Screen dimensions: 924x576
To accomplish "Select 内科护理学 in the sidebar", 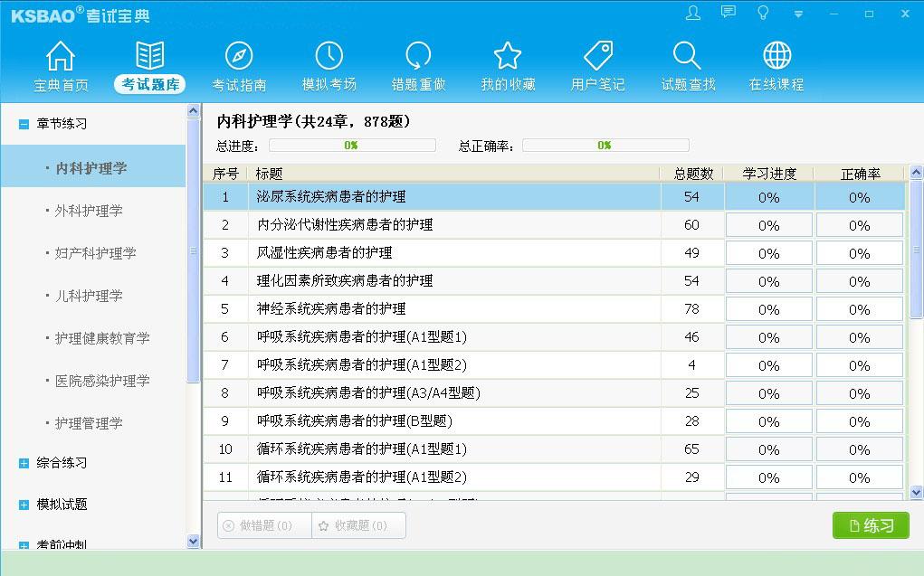I will pyautogui.click(x=93, y=166).
